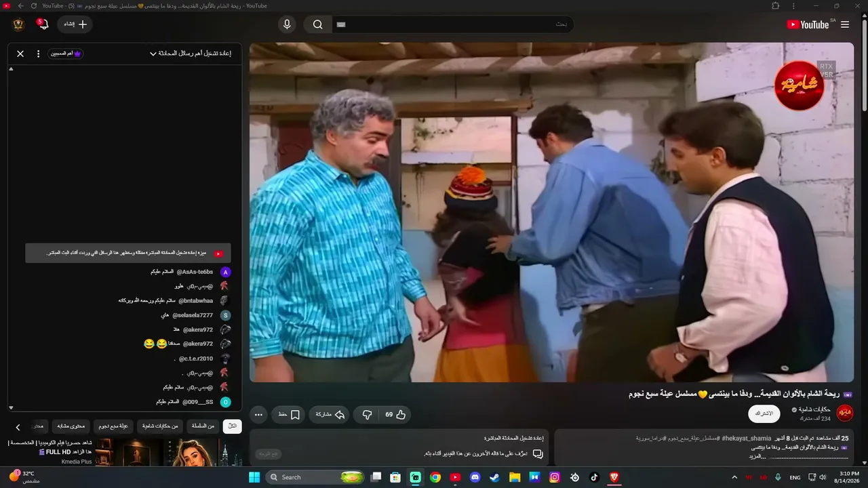Open @009___SS chat author
868x488 pixels.
click(197, 402)
